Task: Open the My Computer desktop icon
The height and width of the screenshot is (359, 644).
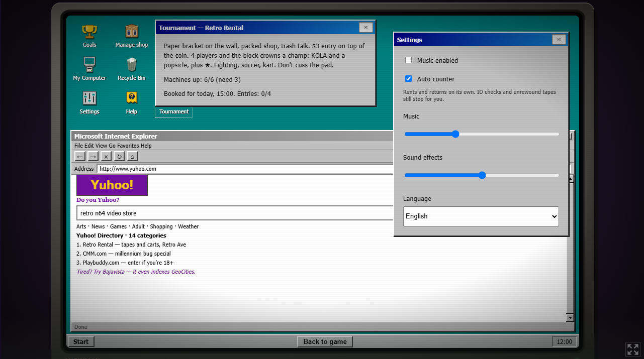Action: 89,69
